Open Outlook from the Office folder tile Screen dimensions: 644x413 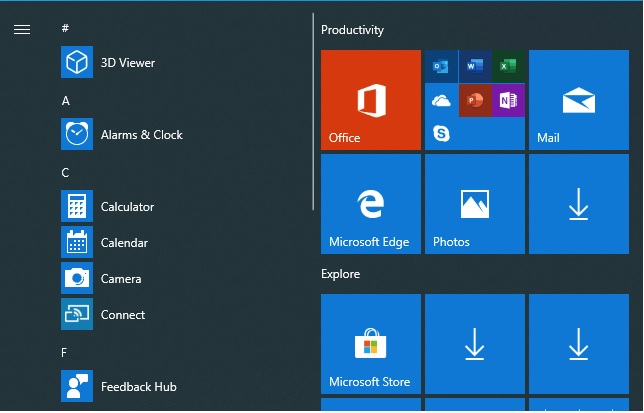pos(441,67)
